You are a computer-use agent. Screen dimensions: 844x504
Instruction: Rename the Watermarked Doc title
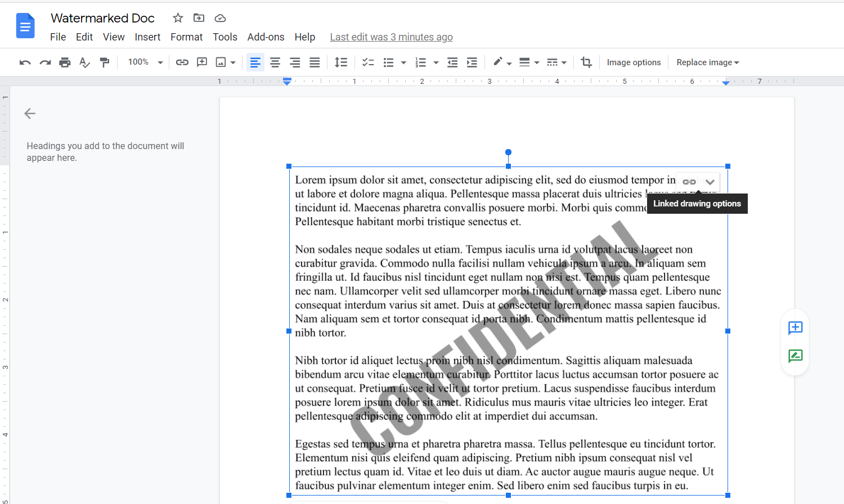tap(102, 18)
